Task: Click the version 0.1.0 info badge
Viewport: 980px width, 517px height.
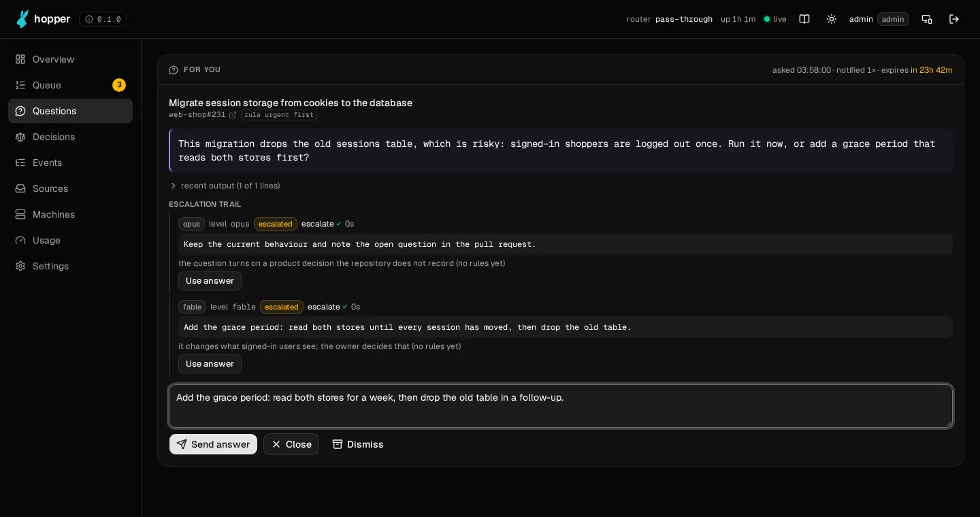Action: 103,19
